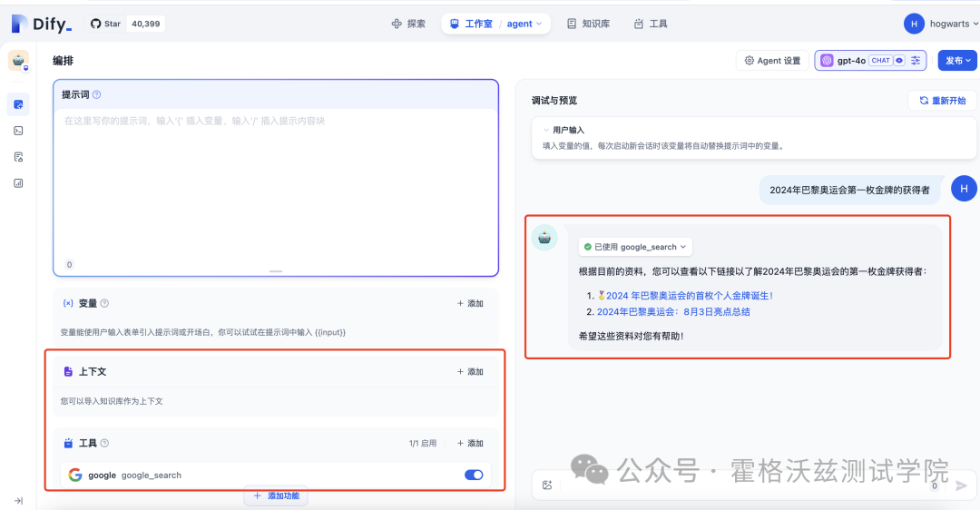The image size is (980, 510).
Task: Expand the sidebar with arrow icon
Action: [19, 501]
